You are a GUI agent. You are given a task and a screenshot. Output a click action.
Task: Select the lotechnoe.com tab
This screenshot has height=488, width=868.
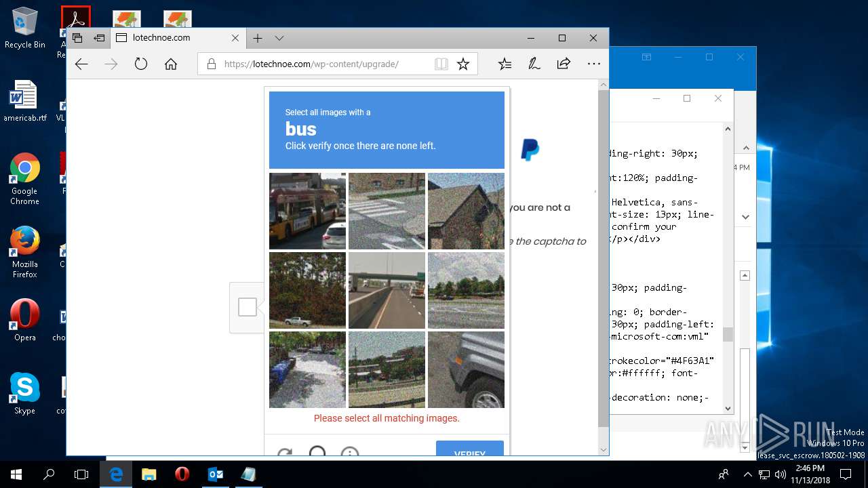178,38
